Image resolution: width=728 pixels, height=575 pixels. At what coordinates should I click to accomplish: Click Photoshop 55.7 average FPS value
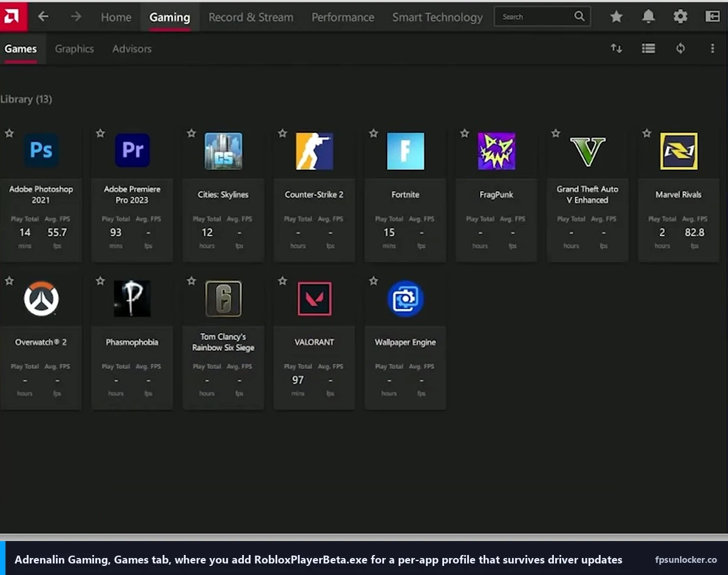click(x=57, y=232)
